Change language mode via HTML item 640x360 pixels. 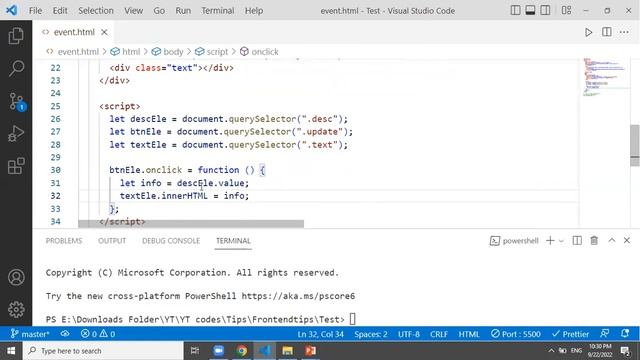469,334
